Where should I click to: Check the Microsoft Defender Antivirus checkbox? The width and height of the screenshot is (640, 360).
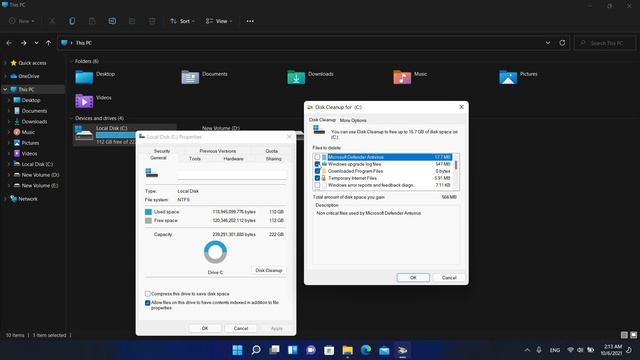(317, 157)
